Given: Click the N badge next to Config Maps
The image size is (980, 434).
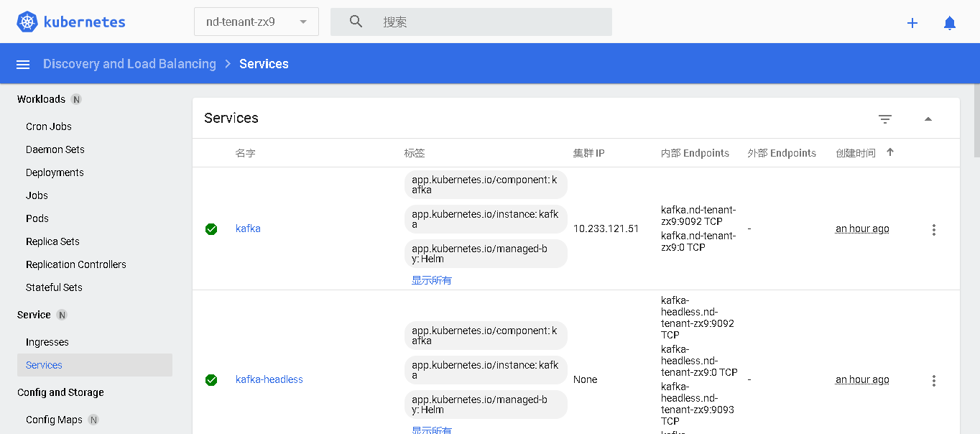Looking at the screenshot, I should click(x=93, y=420).
